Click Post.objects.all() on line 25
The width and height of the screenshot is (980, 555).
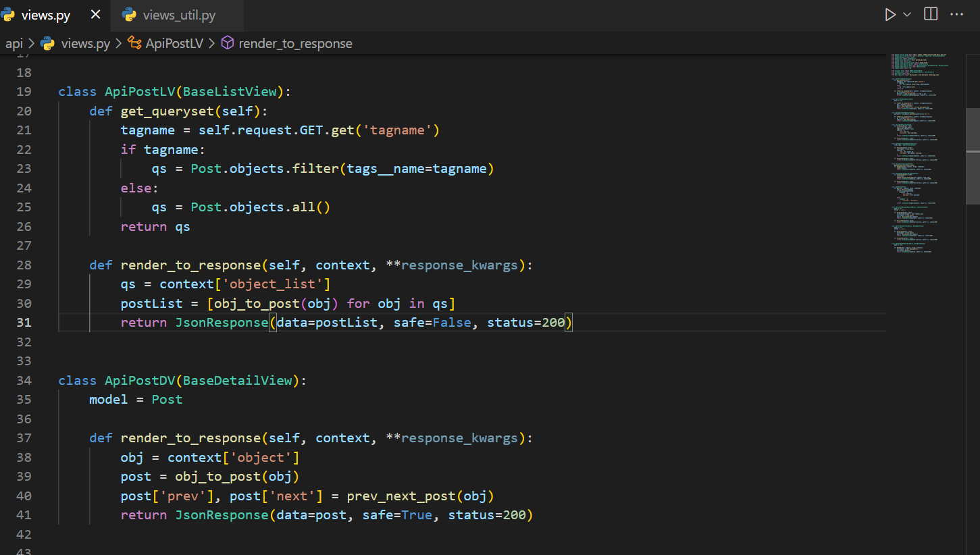(x=261, y=207)
